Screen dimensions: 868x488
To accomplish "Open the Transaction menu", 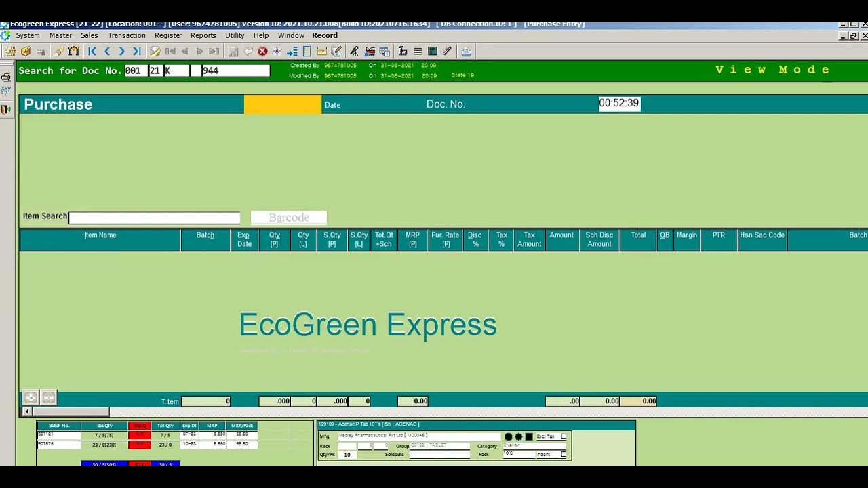I will click(x=126, y=35).
